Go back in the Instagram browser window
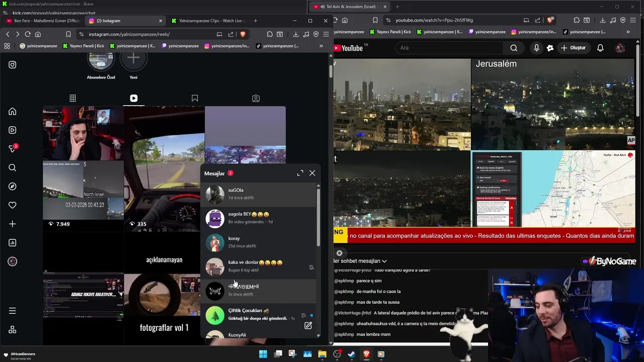Image resolution: width=644 pixels, height=362 pixels. pyautogui.click(x=8, y=34)
